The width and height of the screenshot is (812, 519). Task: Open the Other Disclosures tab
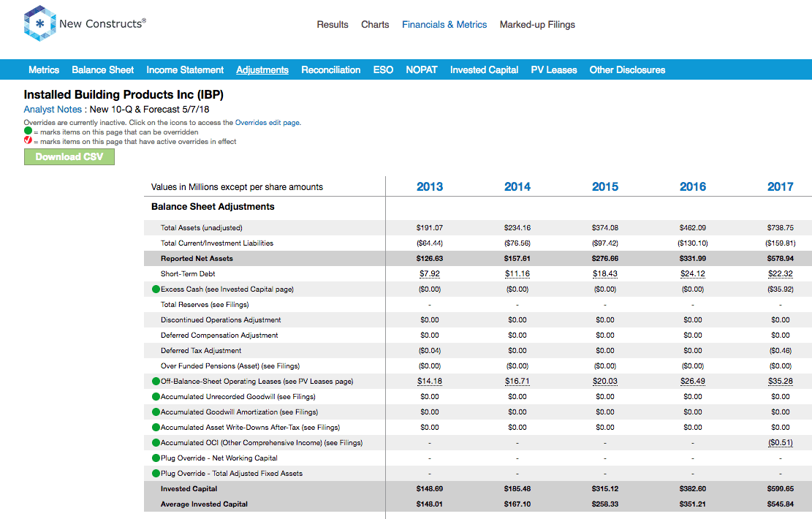pos(627,70)
